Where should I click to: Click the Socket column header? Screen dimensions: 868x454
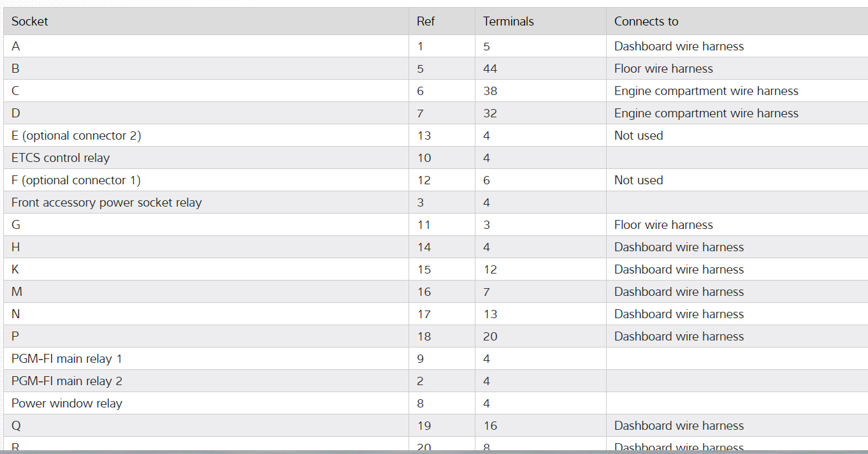(30, 22)
